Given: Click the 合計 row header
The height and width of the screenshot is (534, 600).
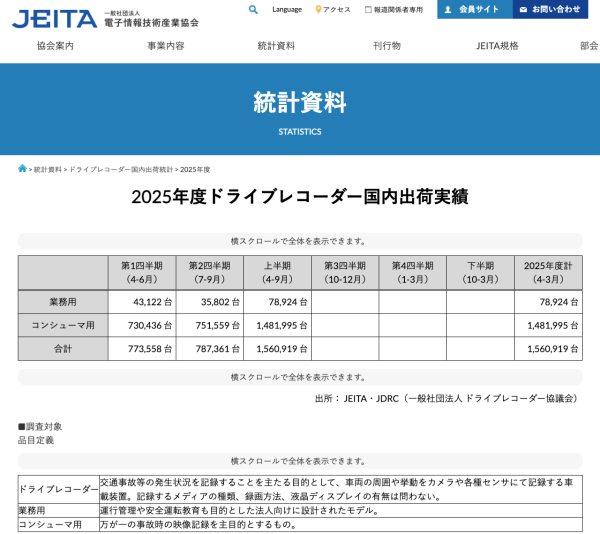Looking at the screenshot, I should [63, 348].
